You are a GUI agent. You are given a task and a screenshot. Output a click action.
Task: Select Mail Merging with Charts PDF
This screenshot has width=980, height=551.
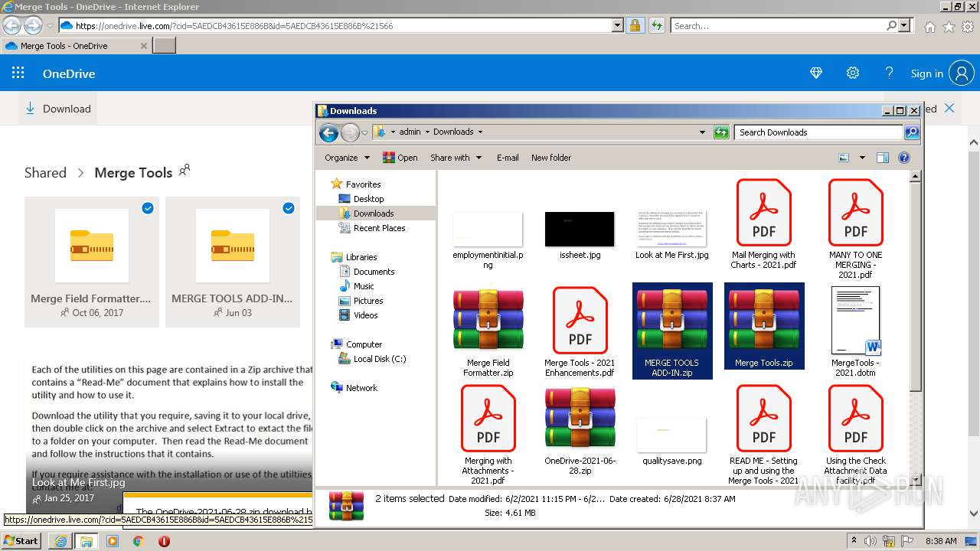pyautogui.click(x=763, y=224)
